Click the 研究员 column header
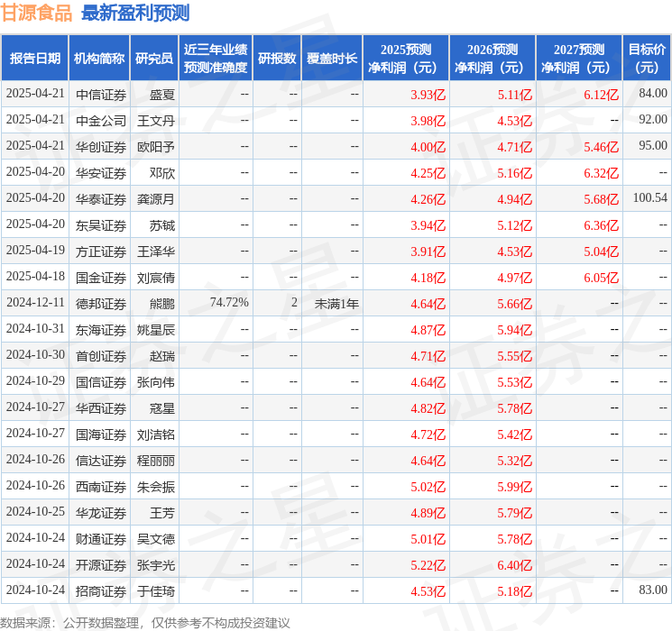Screen dimensions: 672x631 (x=154, y=59)
